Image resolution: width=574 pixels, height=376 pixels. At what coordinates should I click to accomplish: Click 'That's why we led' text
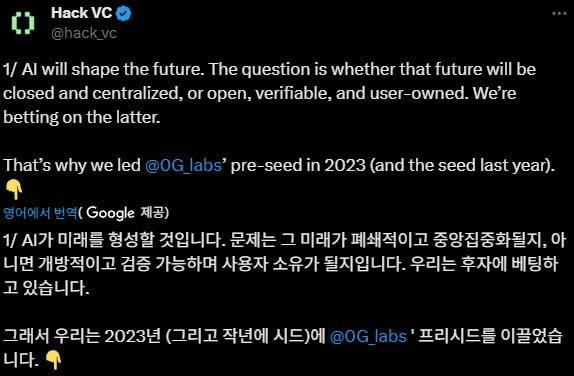(x=72, y=165)
